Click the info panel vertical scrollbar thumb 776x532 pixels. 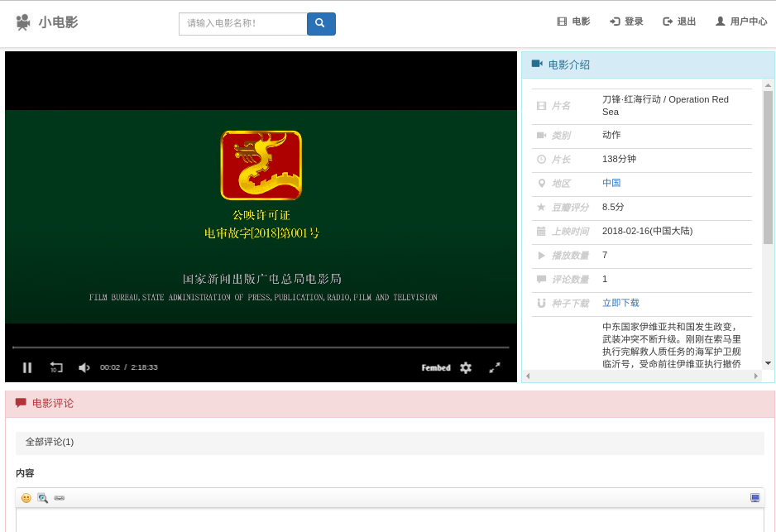pyautogui.click(x=768, y=167)
